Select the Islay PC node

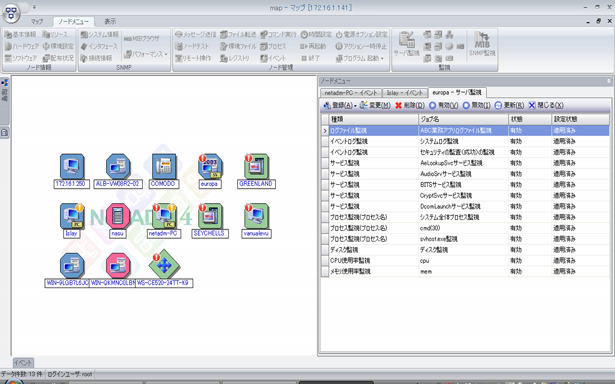click(72, 216)
